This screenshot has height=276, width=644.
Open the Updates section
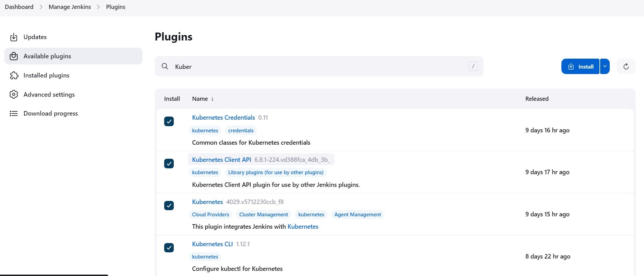coord(73,37)
